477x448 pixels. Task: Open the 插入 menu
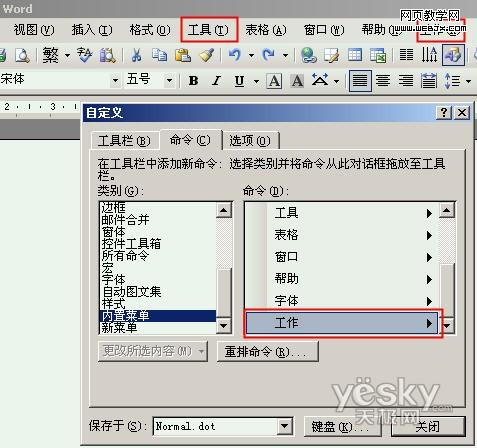point(92,30)
